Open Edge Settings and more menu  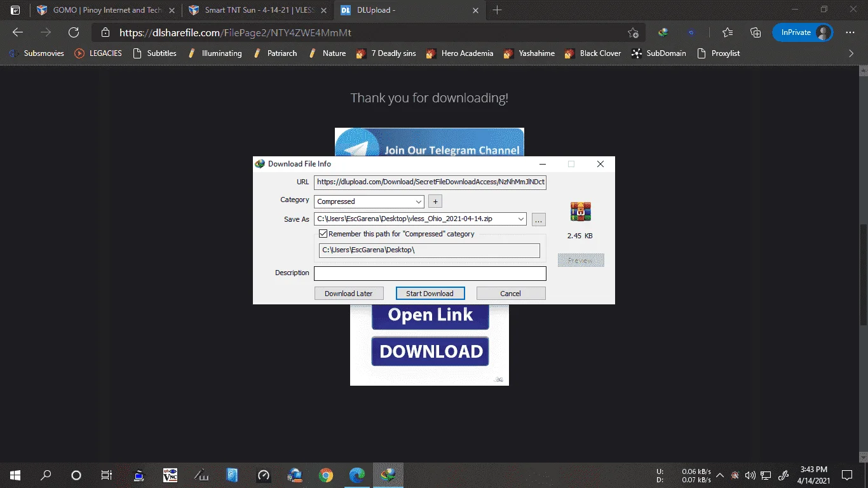[x=850, y=32]
